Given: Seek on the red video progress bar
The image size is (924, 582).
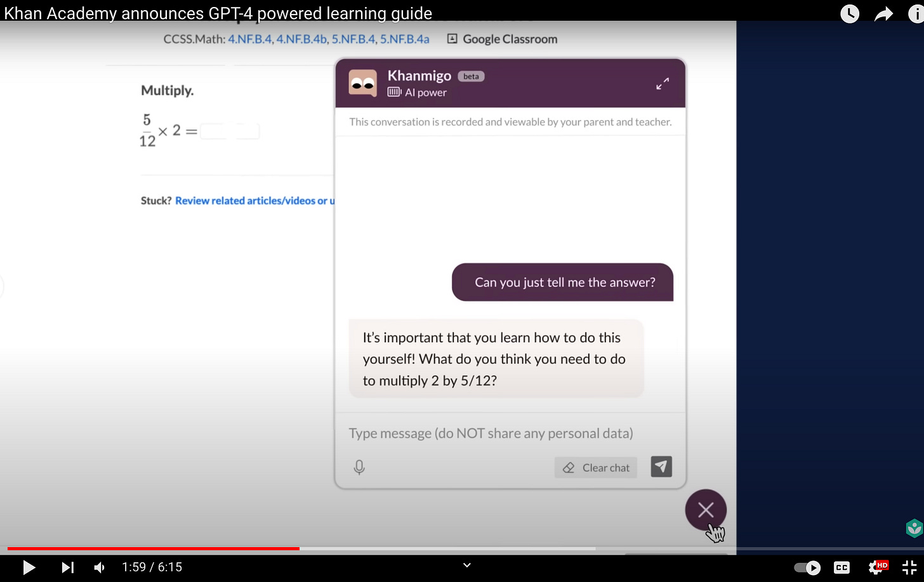Looking at the screenshot, I should tap(153, 548).
